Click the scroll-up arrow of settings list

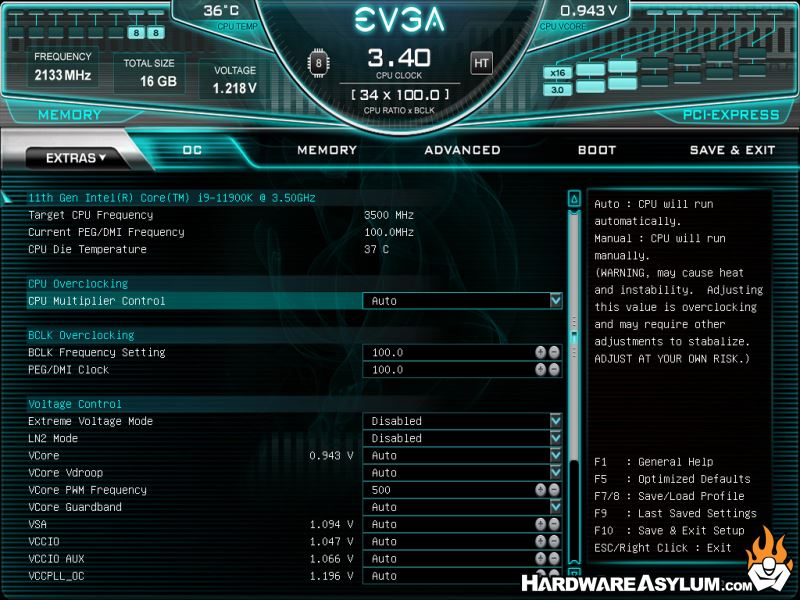574,199
